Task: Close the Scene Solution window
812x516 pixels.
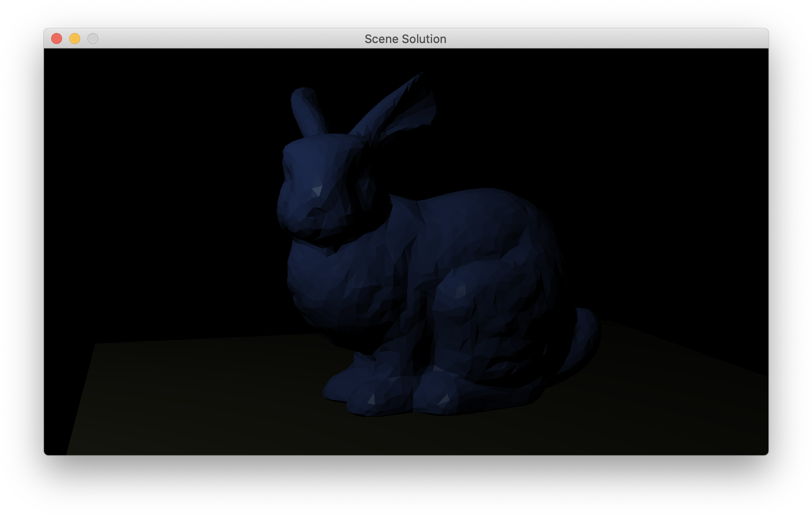Action: pos(57,39)
